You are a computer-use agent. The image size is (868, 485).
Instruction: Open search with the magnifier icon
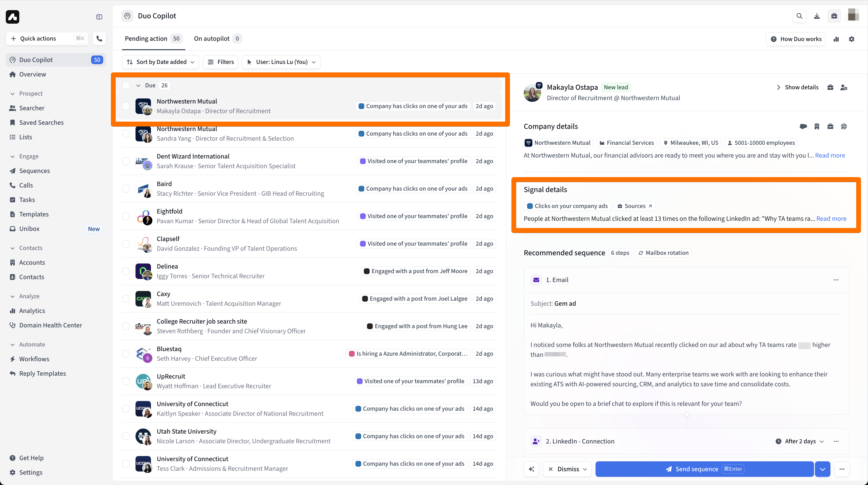799,16
